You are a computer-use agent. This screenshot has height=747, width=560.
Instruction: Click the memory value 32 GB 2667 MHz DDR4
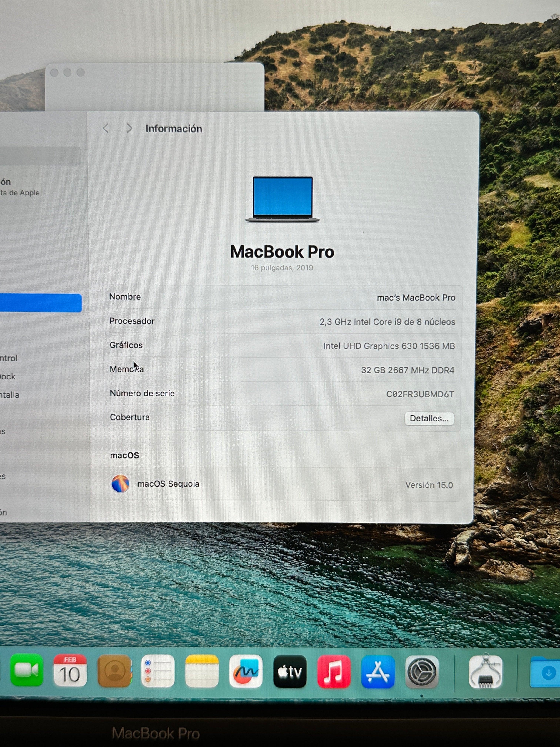click(408, 370)
